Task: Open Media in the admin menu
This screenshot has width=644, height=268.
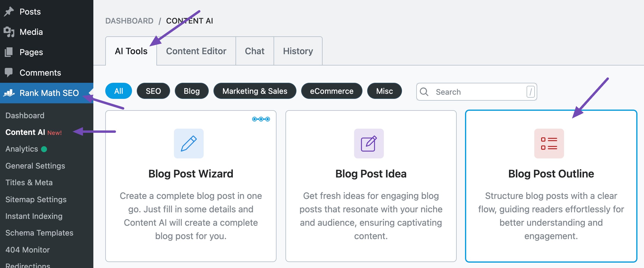Action: (47, 32)
